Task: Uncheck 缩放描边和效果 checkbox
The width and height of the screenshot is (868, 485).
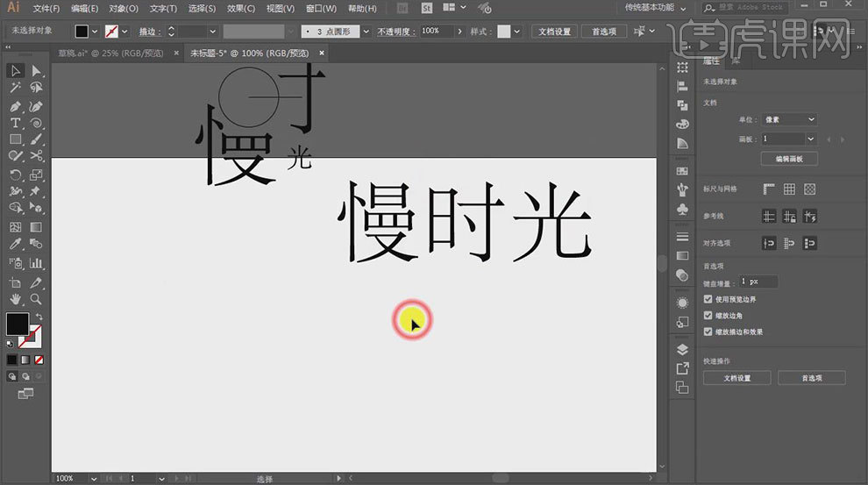Action: [x=708, y=332]
